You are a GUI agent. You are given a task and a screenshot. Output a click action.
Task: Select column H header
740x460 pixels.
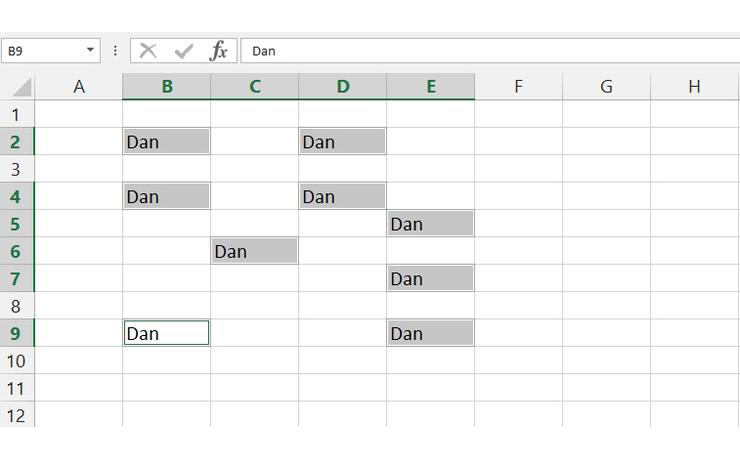(x=694, y=87)
